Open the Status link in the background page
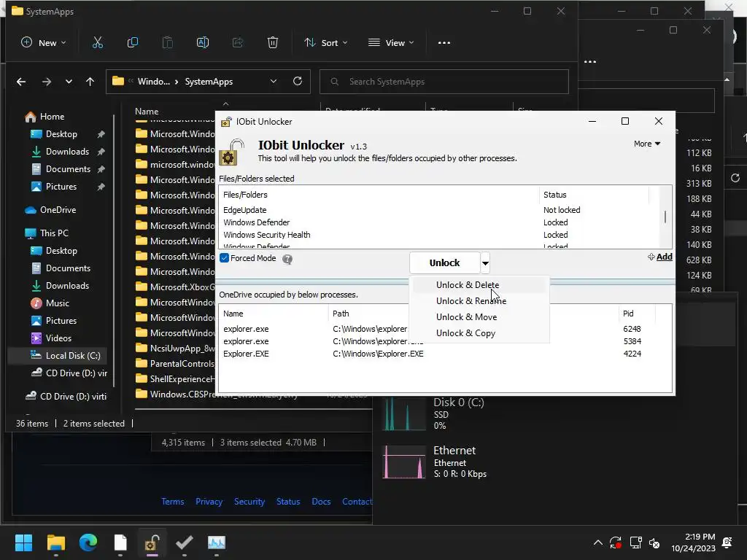 click(x=288, y=502)
